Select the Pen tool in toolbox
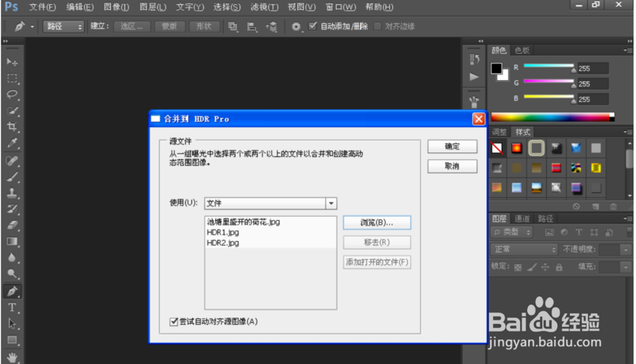This screenshot has height=364, width=636. [12, 291]
